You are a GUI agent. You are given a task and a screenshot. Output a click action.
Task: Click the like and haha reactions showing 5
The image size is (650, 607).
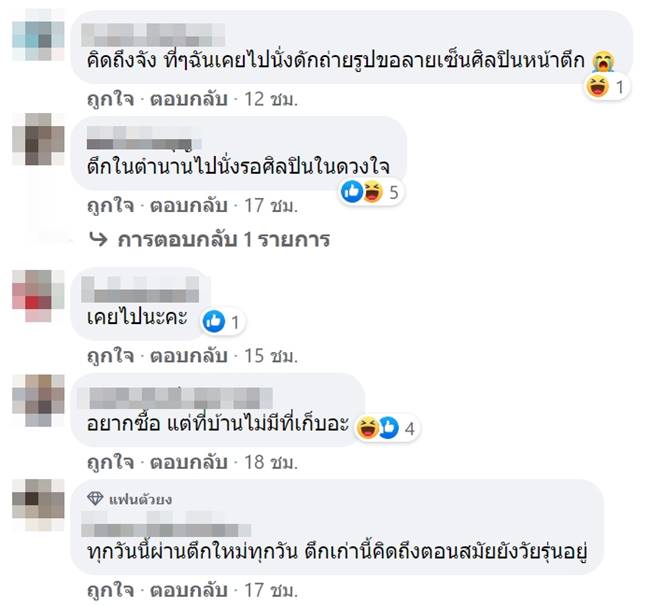(362, 193)
